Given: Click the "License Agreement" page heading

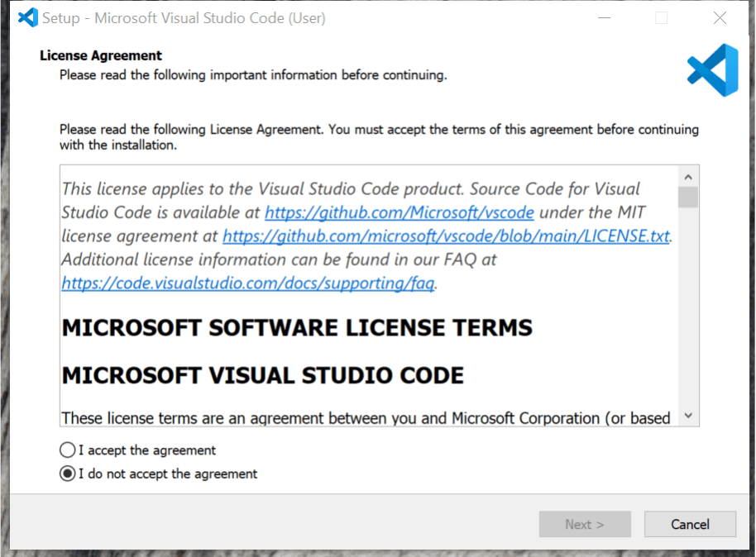Looking at the screenshot, I should point(101,55).
